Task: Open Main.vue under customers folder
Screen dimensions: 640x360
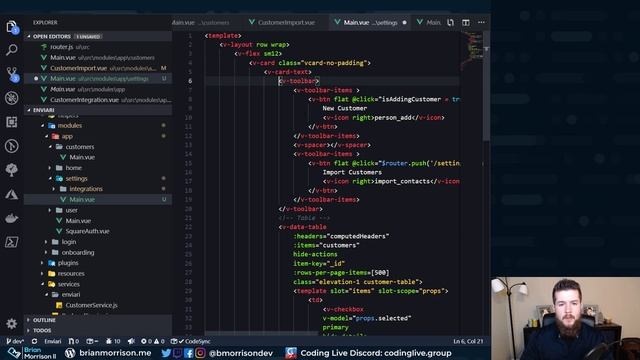Action: point(98,157)
